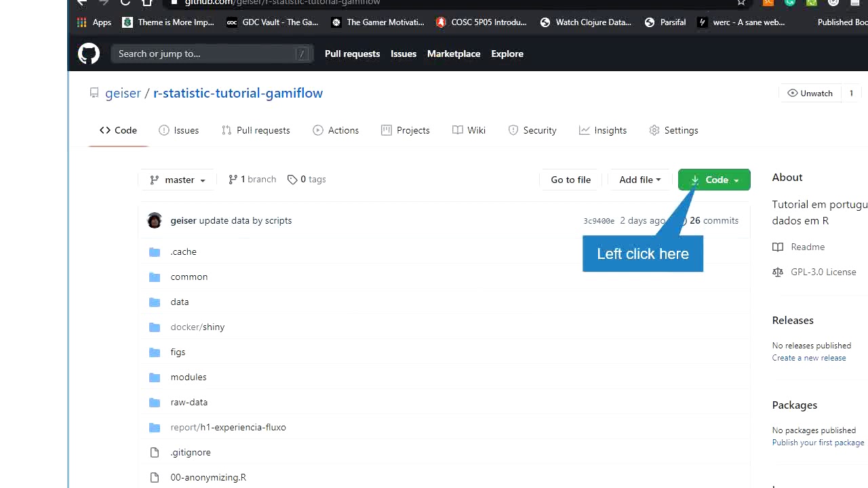Click watcher count 1
The image size is (868, 488).
pos(851,94)
